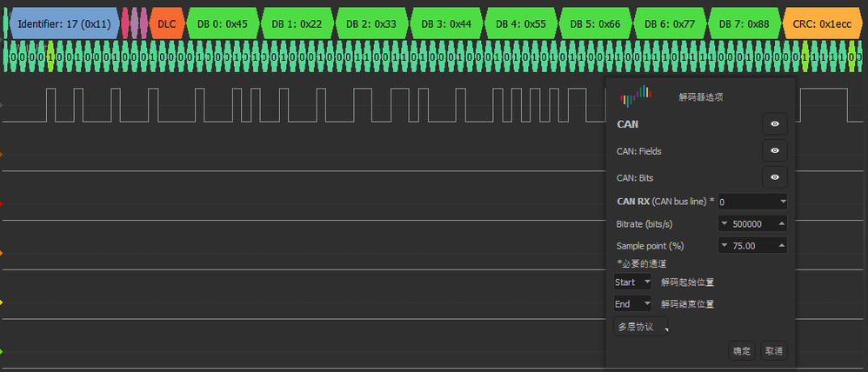The image size is (868, 372).
Task: Select the DB 2: 0x33 annotation
Action: click(371, 23)
